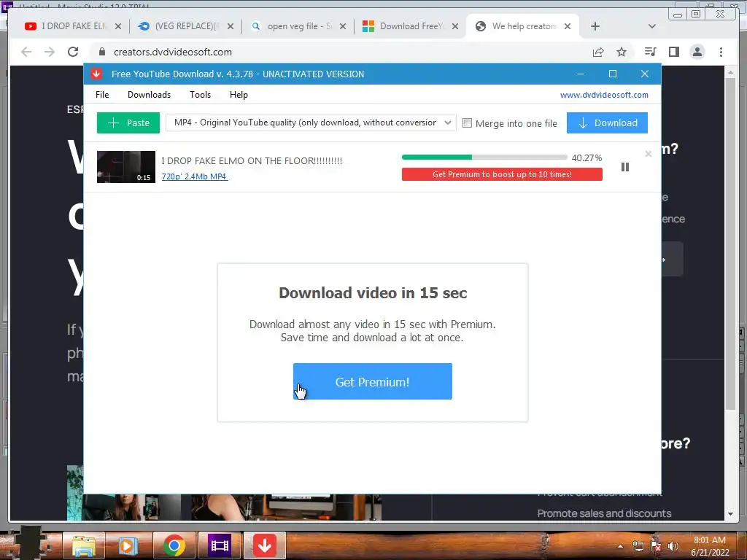This screenshot has height=560, width=747.
Task: Click the Action Center flag tray icon
Action: point(656,546)
